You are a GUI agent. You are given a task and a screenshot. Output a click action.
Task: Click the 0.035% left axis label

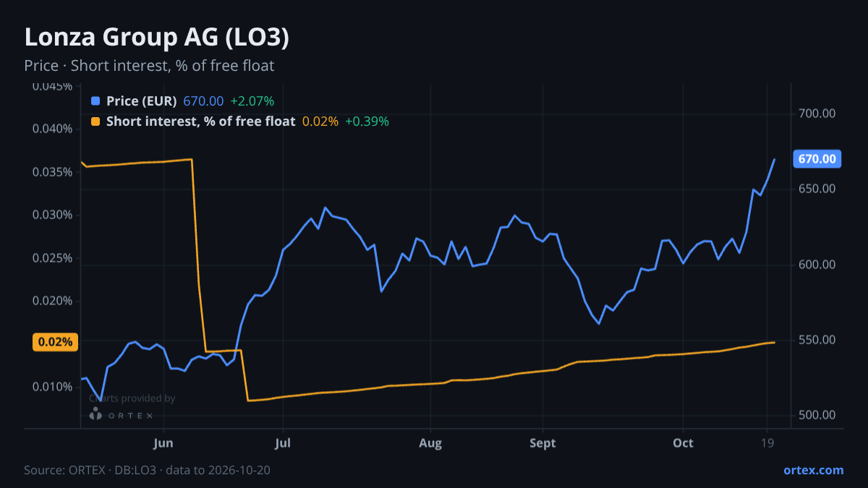[51, 172]
